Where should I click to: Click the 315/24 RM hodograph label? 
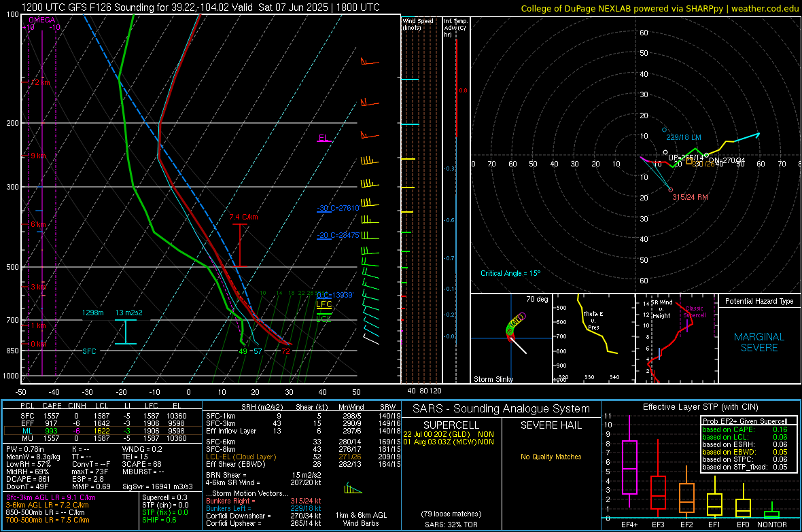click(x=690, y=197)
